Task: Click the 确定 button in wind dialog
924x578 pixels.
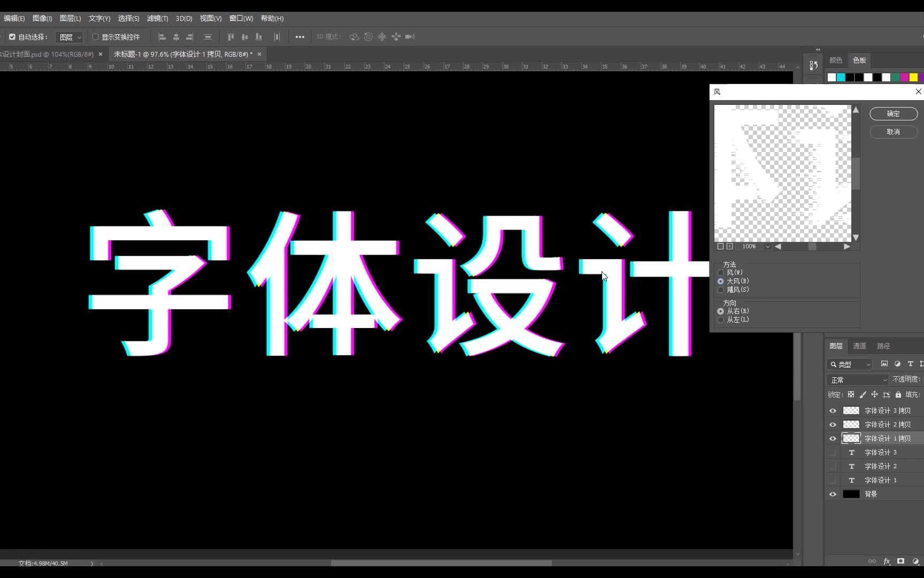Action: pyautogui.click(x=894, y=113)
